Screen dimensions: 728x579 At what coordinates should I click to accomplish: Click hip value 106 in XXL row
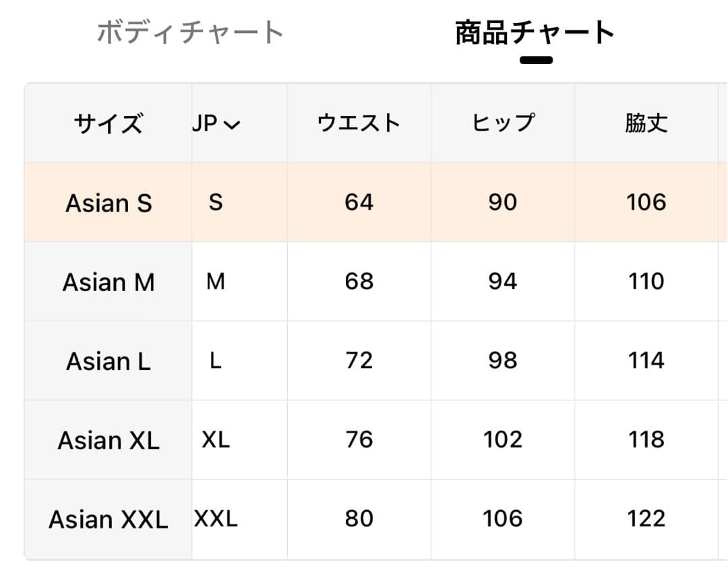(503, 518)
